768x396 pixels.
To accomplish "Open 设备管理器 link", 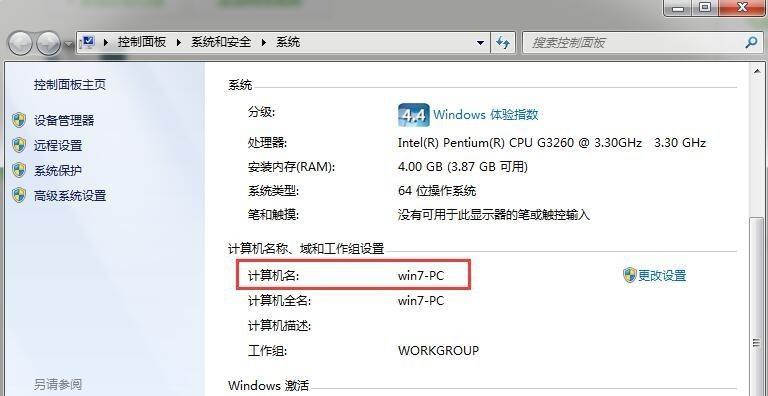I will (64, 120).
